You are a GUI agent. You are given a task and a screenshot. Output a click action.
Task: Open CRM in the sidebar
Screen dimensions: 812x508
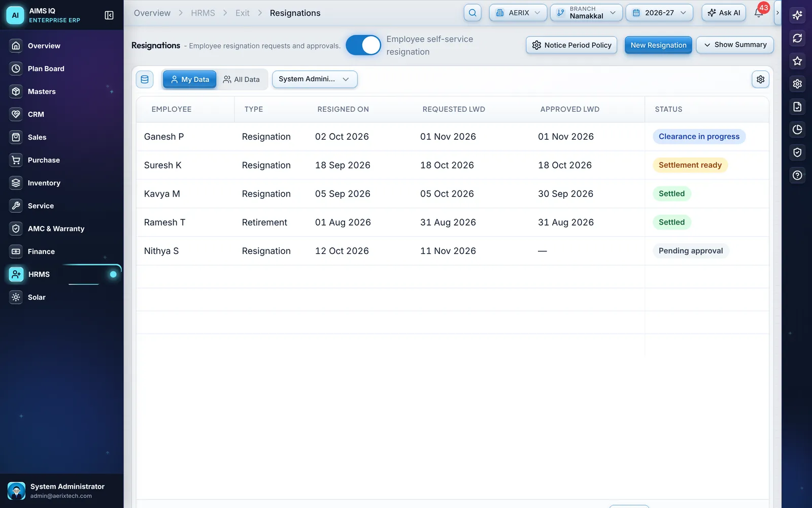62,114
